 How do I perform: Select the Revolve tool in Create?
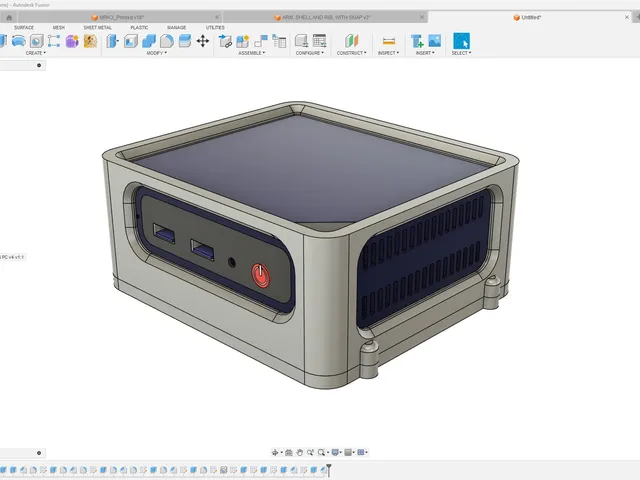[x=19, y=41]
